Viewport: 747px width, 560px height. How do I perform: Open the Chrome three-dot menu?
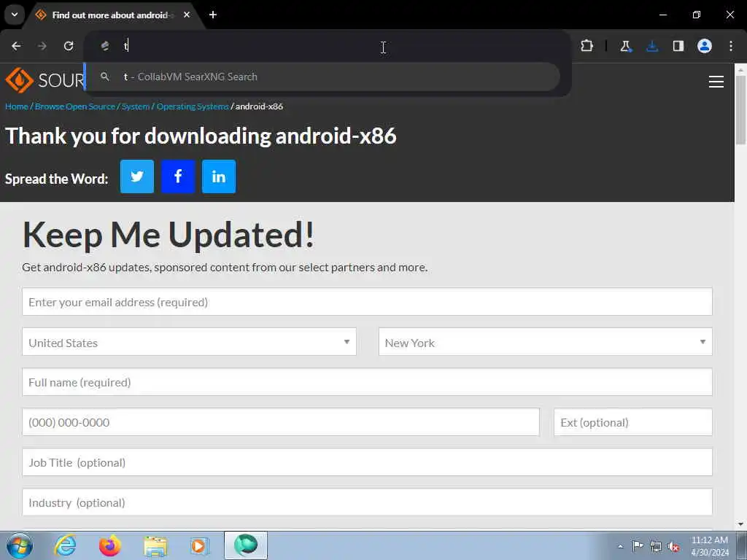click(x=731, y=46)
